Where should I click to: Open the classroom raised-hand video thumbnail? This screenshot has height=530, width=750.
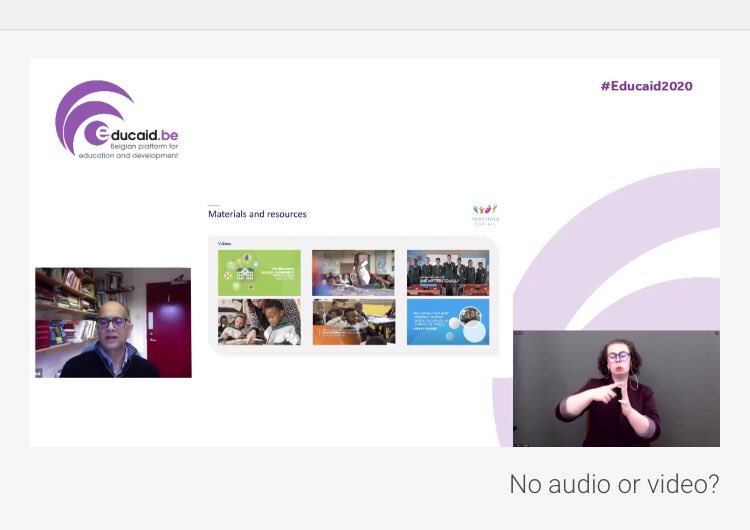pos(353,273)
